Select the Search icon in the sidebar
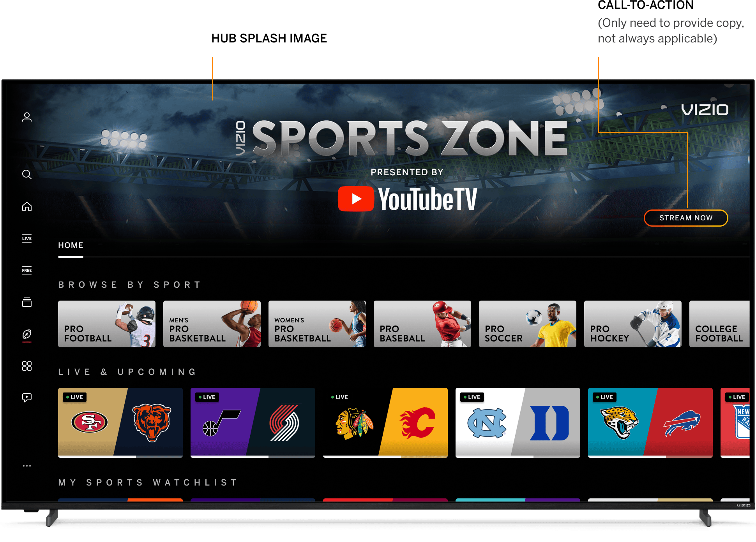The image size is (756, 542). pos(27,175)
